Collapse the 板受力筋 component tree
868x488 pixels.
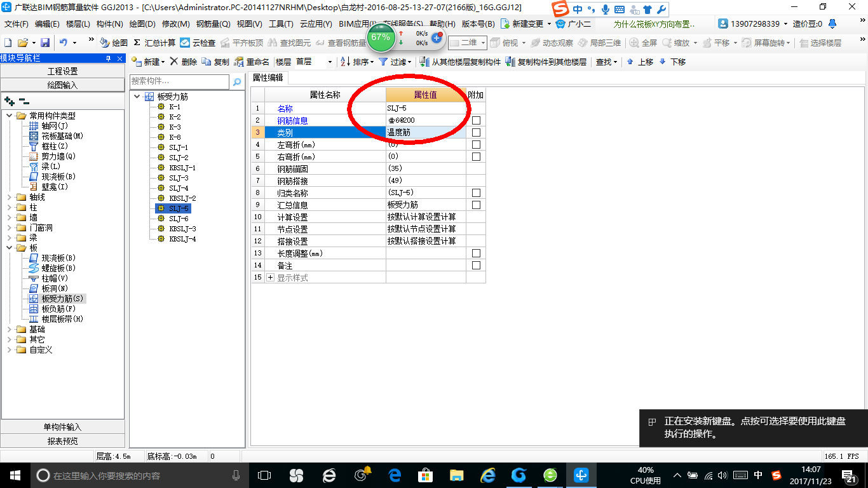137,97
